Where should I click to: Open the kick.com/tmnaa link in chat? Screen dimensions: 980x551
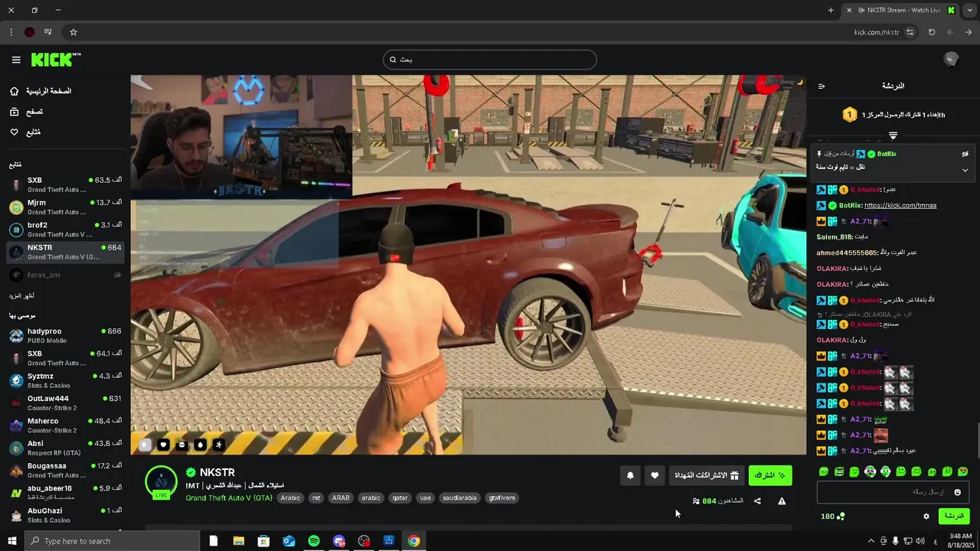[x=900, y=205]
